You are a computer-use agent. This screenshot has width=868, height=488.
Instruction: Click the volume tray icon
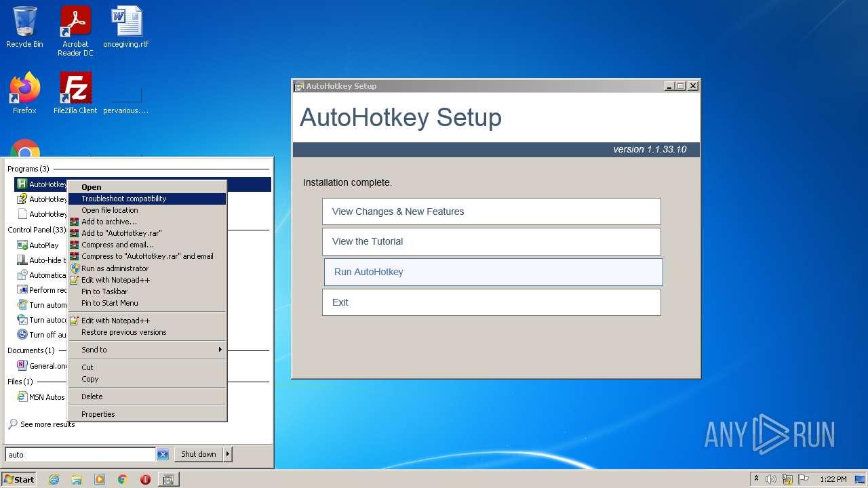[x=771, y=479]
